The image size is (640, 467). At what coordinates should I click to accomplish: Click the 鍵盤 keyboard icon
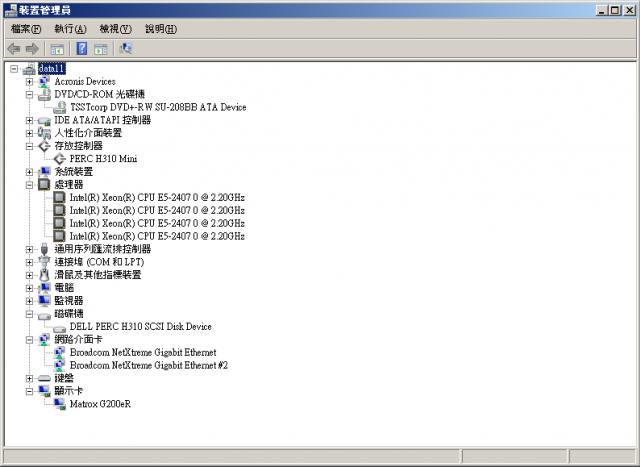coord(44,379)
